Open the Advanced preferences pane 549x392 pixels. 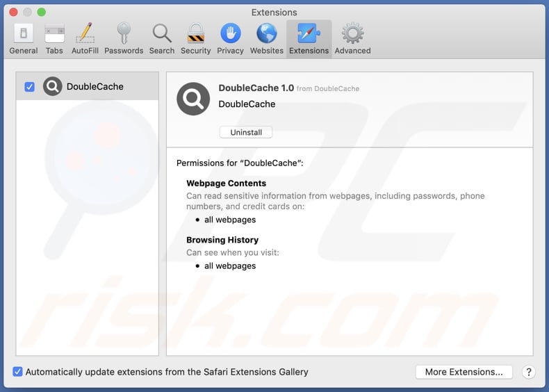352,38
